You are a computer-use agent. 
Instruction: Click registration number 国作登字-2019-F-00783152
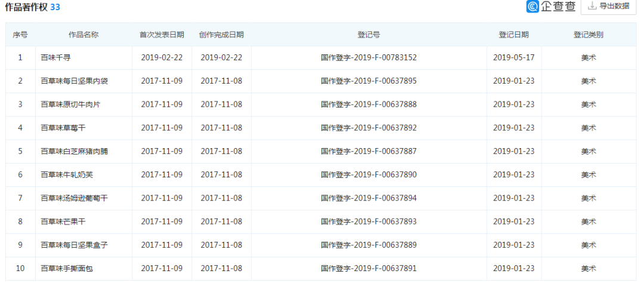coord(369,57)
